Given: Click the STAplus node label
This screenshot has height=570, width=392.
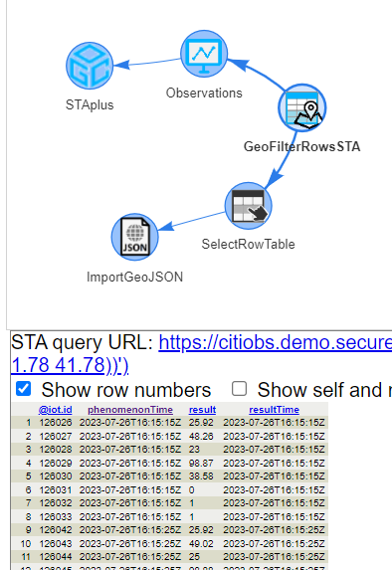Looking at the screenshot, I should (x=90, y=105).
